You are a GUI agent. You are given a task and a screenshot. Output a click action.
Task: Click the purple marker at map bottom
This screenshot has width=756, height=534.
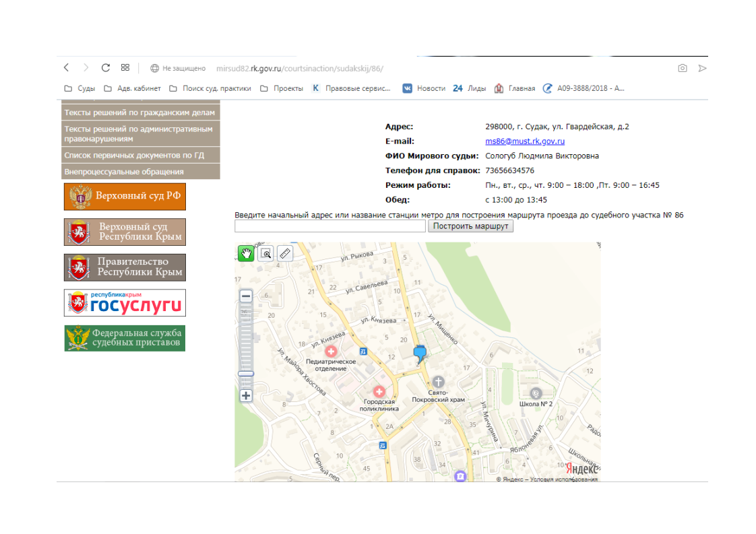tap(460, 476)
